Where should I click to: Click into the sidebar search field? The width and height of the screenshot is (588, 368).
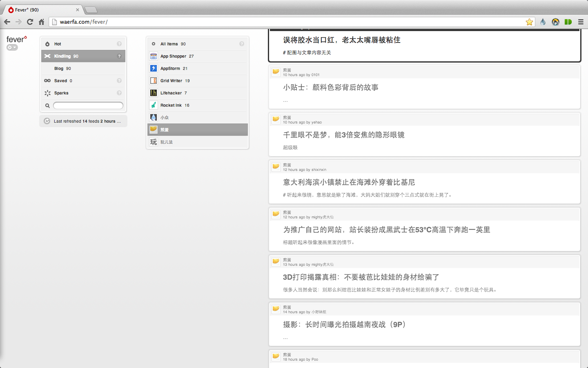point(88,105)
